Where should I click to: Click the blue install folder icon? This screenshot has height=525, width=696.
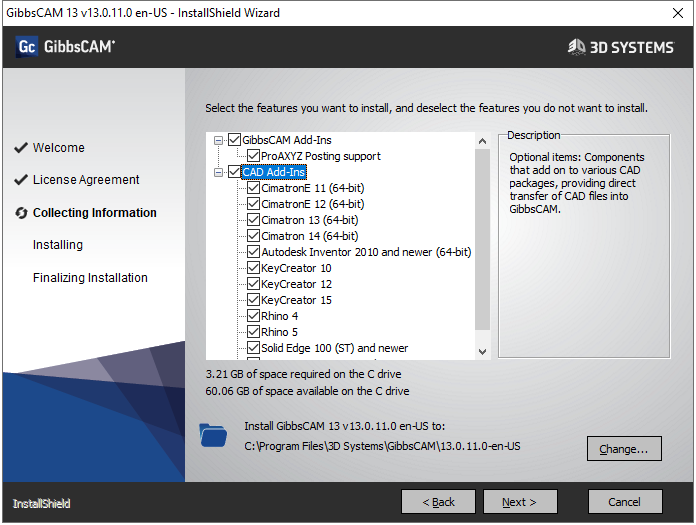(x=213, y=435)
